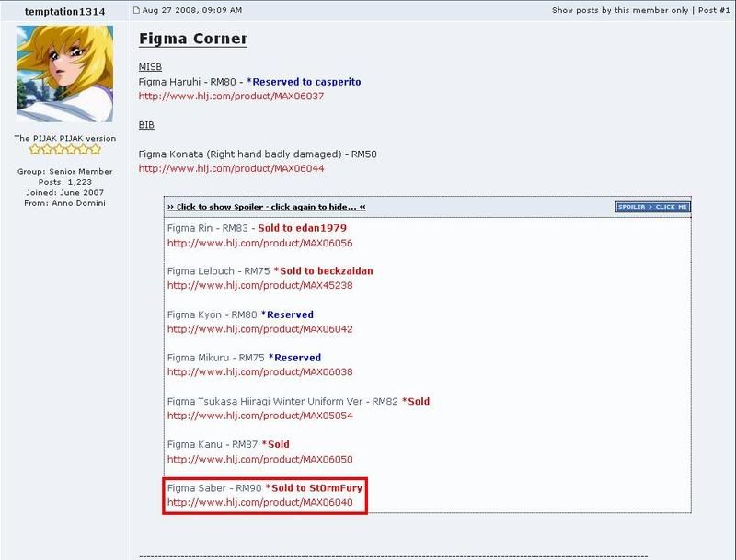Click the 'Group: Senior Member' text
Image resolution: width=736 pixels, height=560 pixels.
pos(64,171)
